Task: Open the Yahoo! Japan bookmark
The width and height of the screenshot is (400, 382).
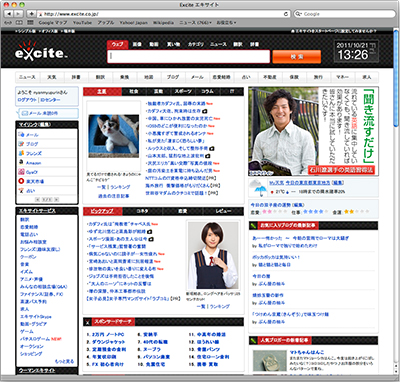Action: [133, 23]
